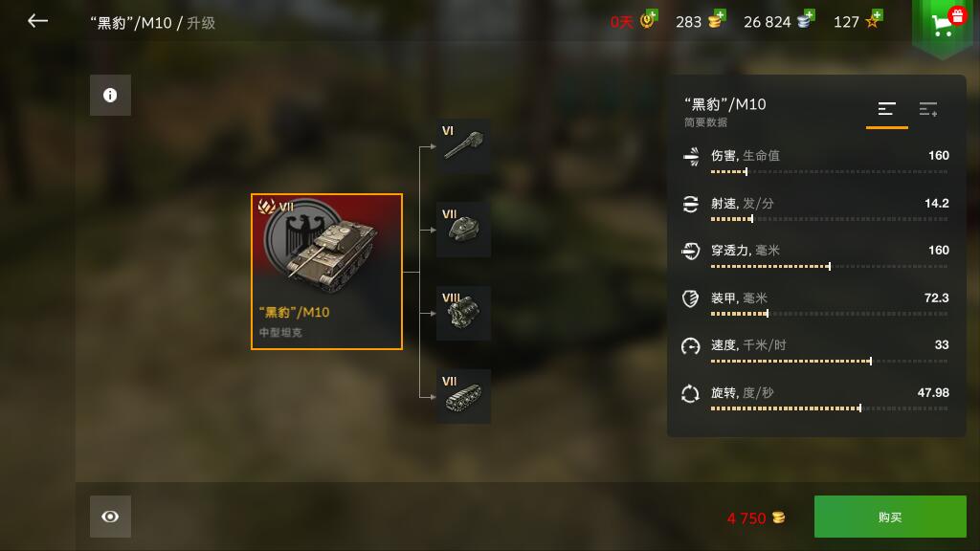Open the tank info icon

point(110,95)
